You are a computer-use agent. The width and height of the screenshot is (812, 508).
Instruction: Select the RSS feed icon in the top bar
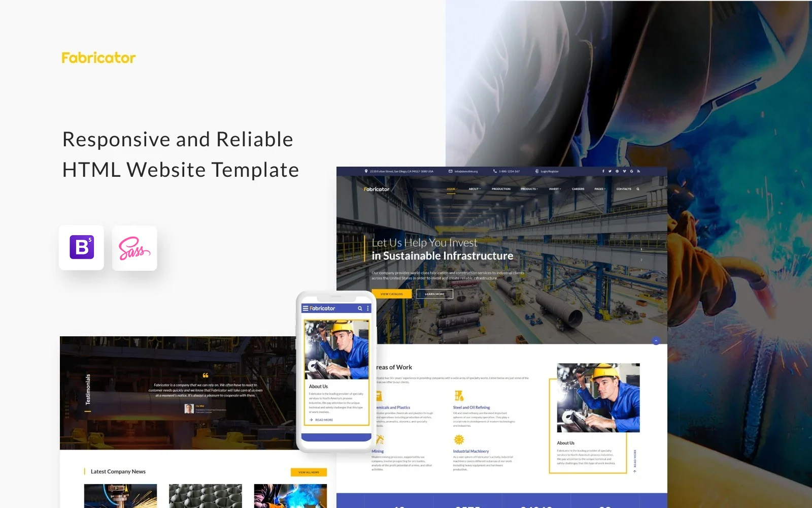click(x=639, y=171)
